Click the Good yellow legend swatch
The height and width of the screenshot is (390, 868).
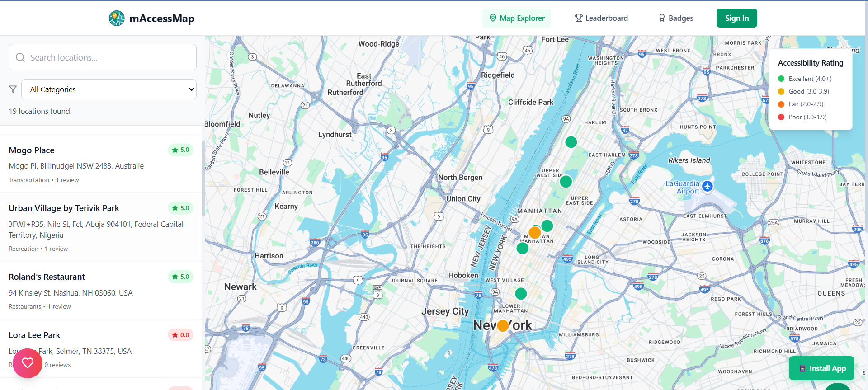click(x=781, y=91)
